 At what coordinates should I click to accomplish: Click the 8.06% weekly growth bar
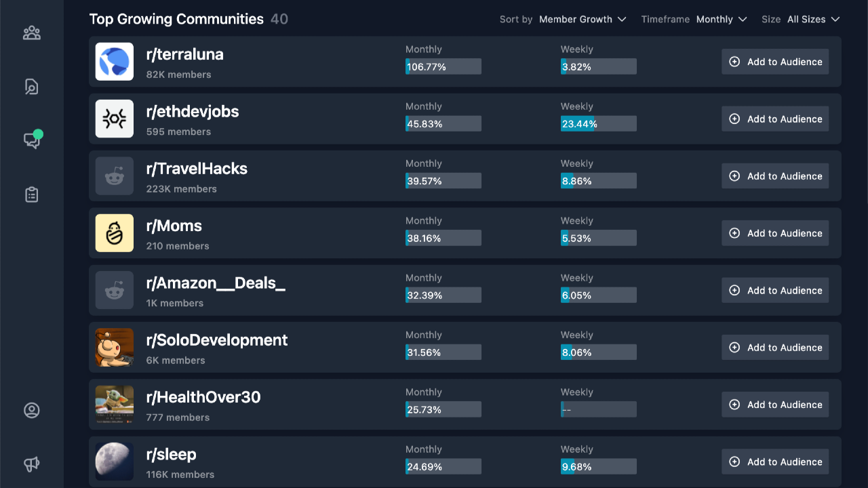click(599, 352)
